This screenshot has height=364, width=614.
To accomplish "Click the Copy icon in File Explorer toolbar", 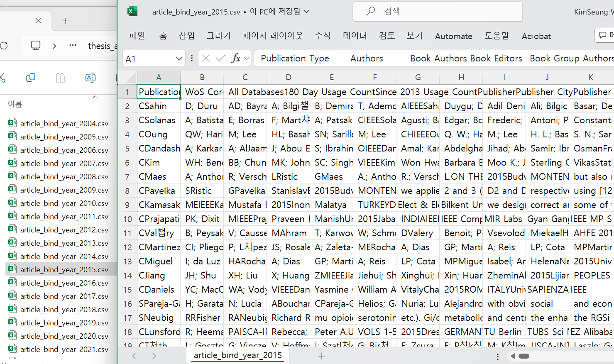I will click(31, 77).
